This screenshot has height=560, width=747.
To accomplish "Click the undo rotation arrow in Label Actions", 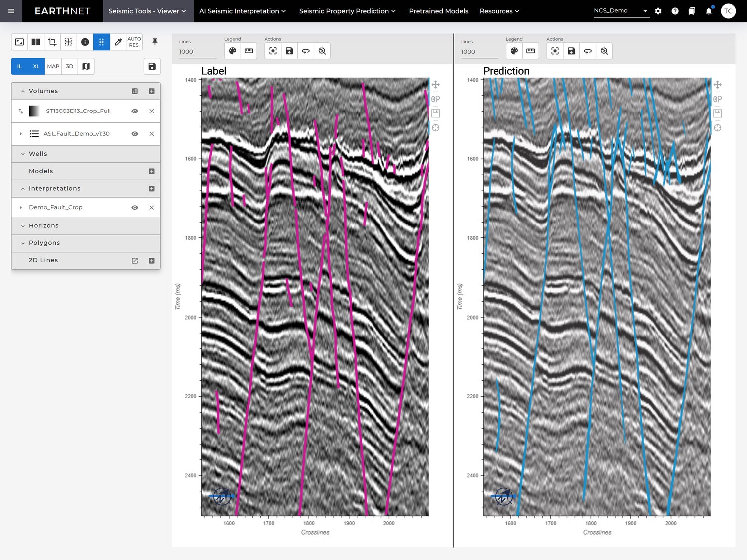I will [306, 51].
